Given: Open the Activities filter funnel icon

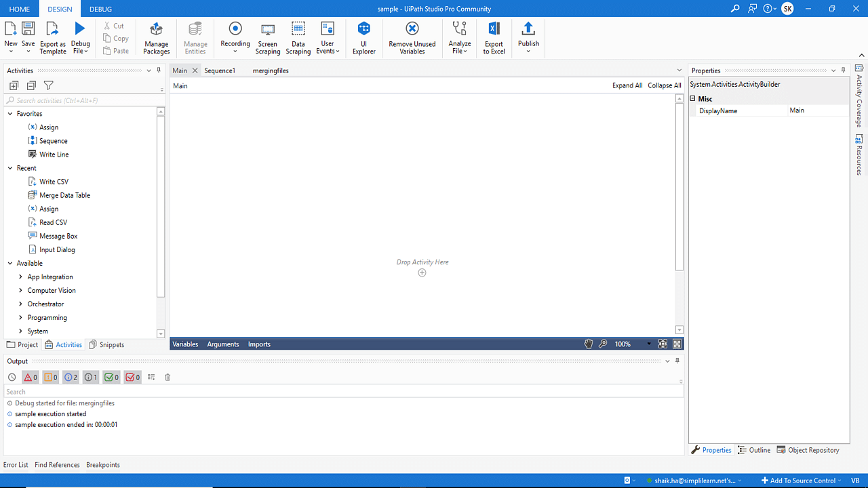Looking at the screenshot, I should click(49, 85).
